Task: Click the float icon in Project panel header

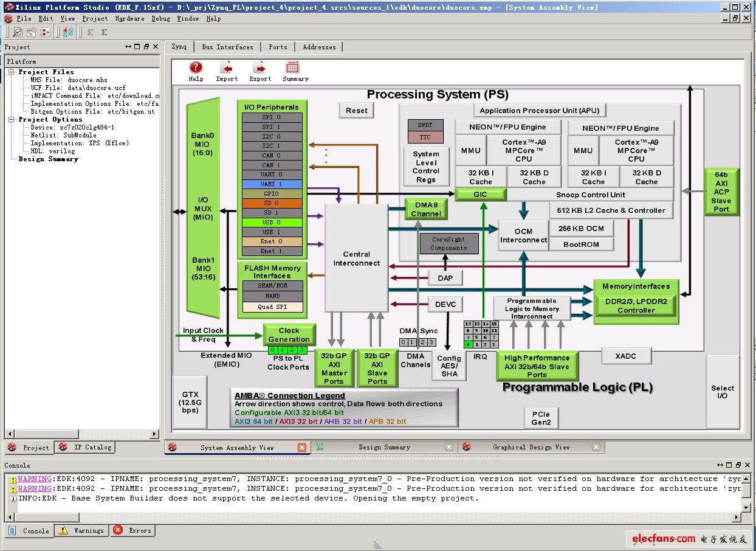Action: click(x=146, y=47)
